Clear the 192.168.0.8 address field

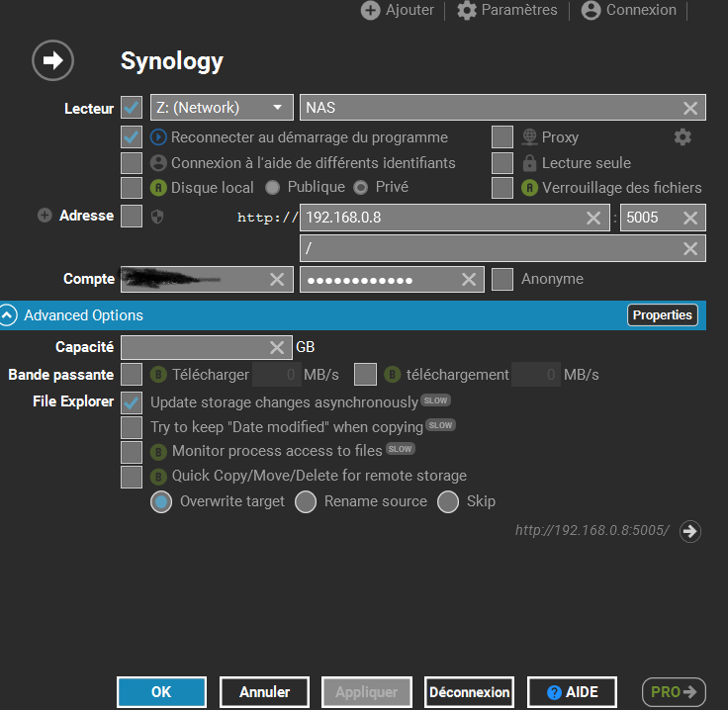pos(593,219)
